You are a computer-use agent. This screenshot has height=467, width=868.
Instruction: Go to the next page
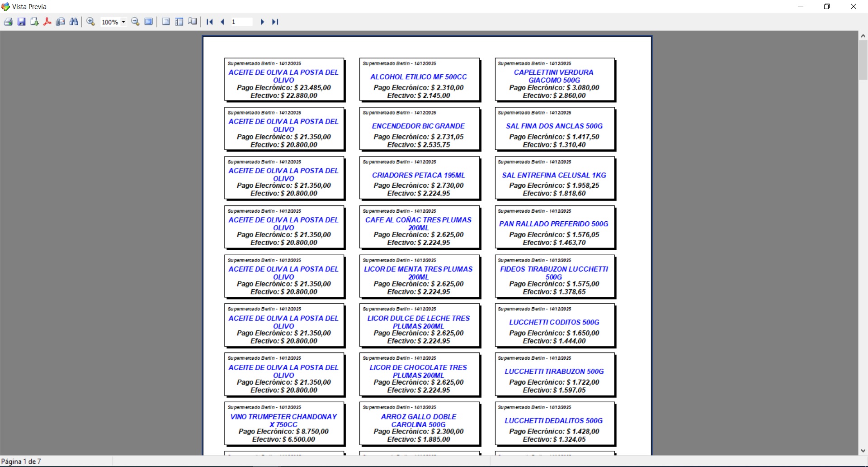coord(262,22)
